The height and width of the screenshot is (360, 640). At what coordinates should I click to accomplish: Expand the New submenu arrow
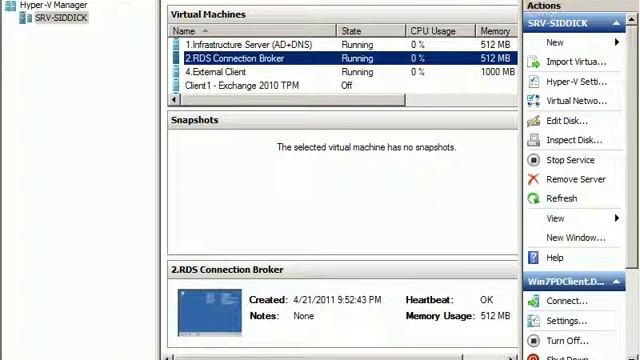[x=617, y=42]
